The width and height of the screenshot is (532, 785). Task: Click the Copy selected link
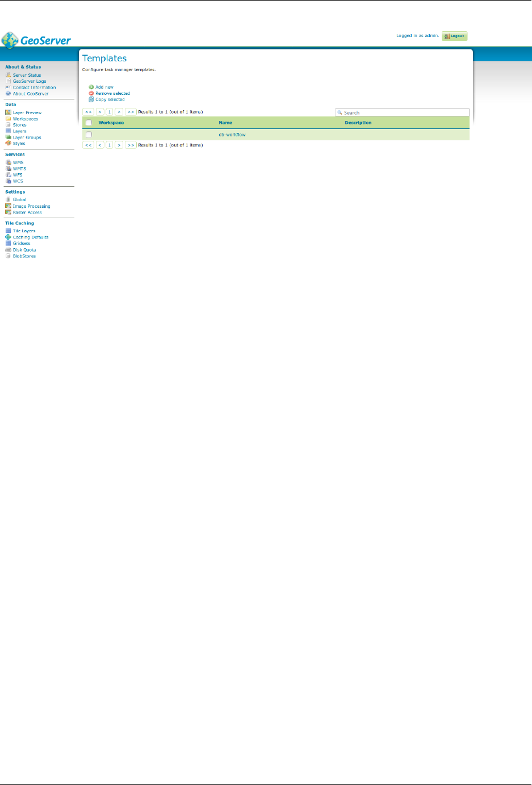110,99
